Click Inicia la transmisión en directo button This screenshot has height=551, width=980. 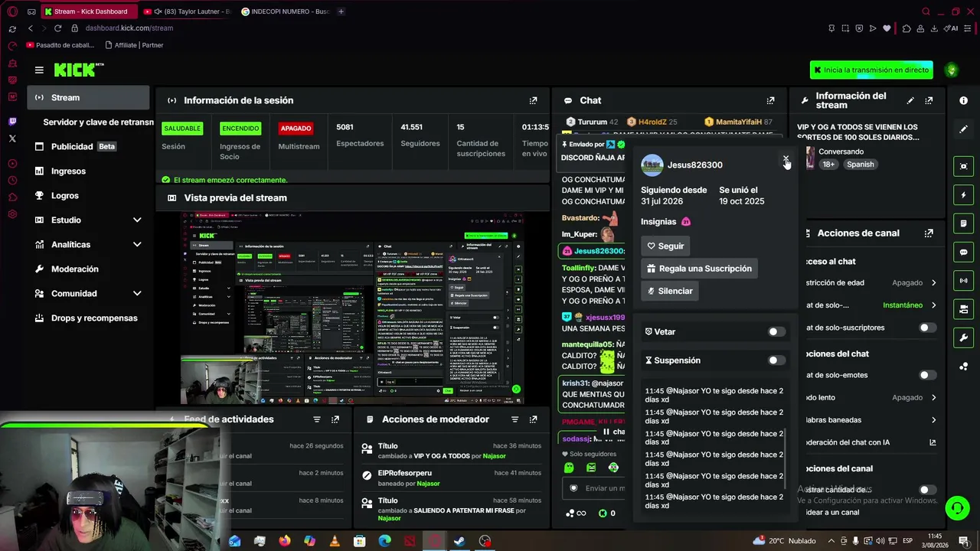(871, 70)
